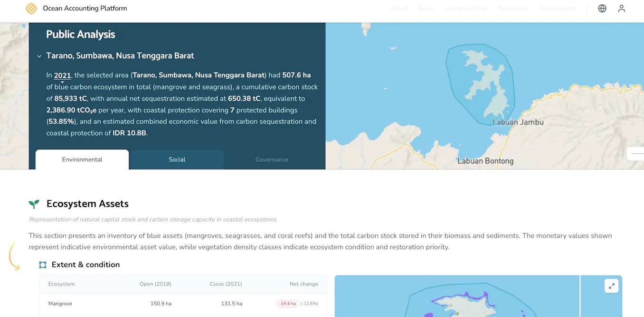Open the language globe menu

(x=602, y=9)
